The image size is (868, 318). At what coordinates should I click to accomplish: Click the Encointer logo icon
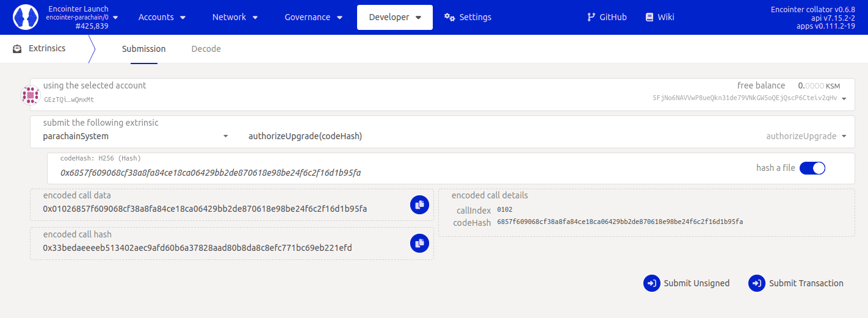click(x=26, y=17)
